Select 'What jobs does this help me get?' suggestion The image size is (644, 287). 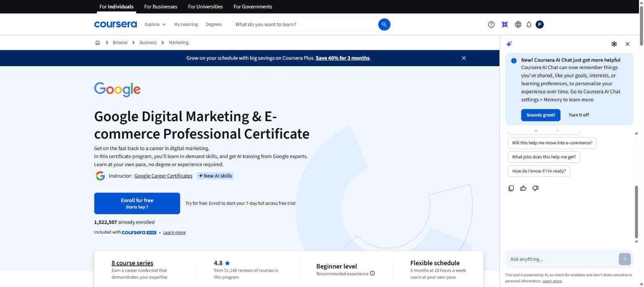(x=544, y=157)
